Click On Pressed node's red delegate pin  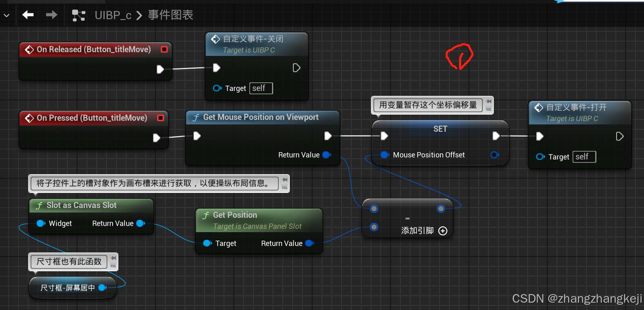160,118
